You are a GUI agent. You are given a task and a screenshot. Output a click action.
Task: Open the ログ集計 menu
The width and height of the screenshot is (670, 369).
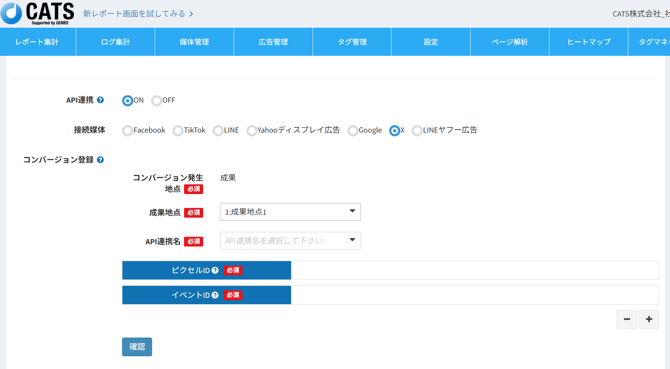(115, 42)
